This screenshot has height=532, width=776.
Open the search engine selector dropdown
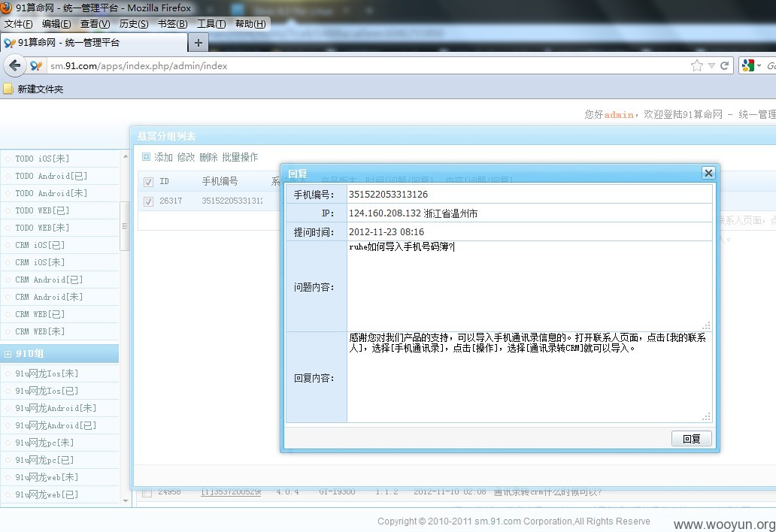click(x=751, y=65)
